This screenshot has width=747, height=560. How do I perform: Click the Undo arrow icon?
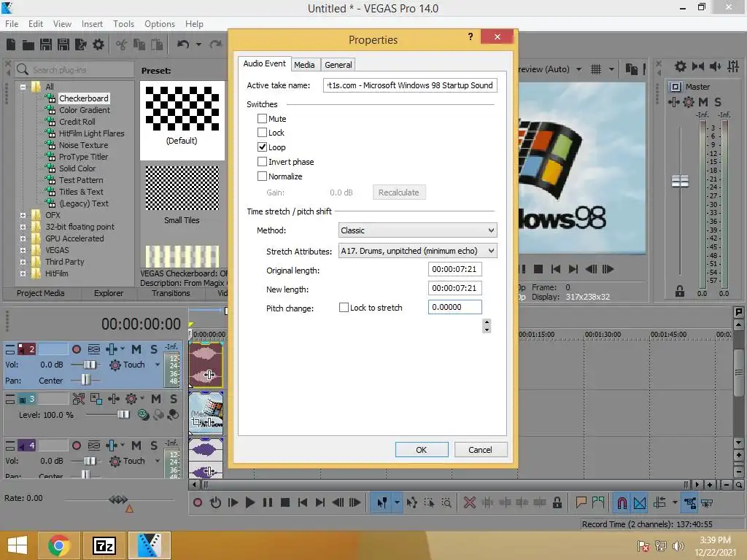[183, 44]
